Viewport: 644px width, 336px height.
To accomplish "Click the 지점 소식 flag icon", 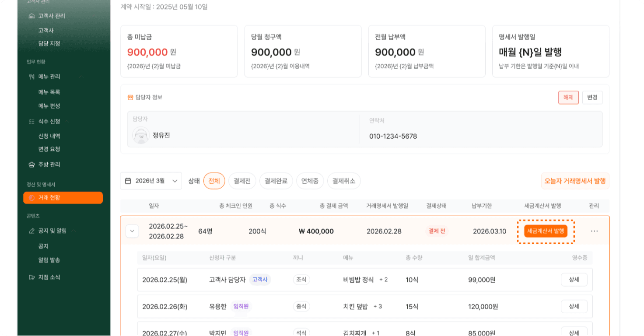I will pyautogui.click(x=31, y=277).
